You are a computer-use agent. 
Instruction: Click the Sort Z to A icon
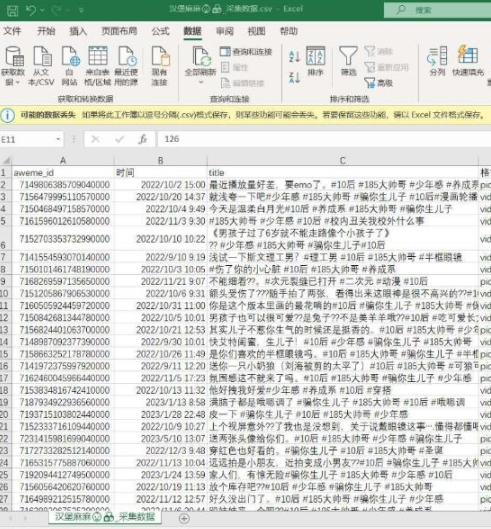point(294,78)
